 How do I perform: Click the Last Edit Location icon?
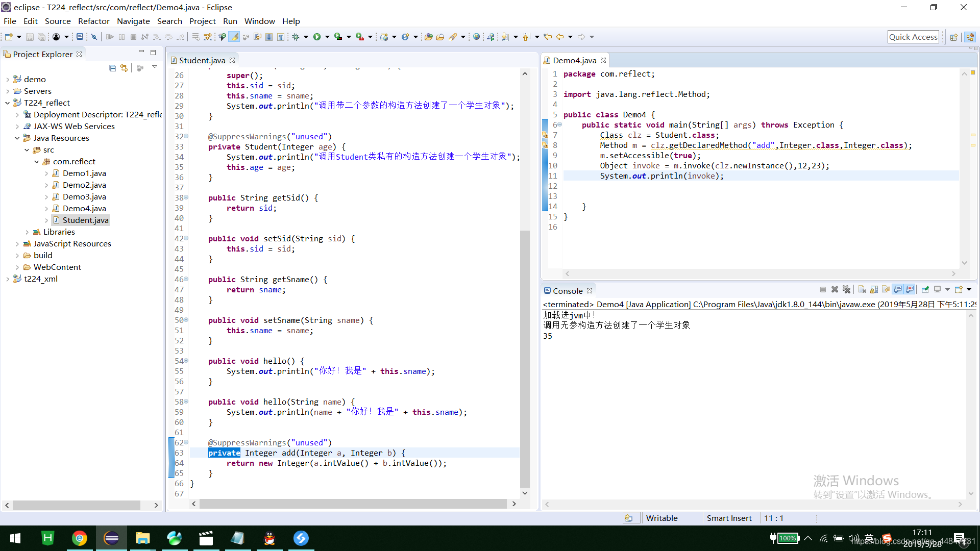click(548, 37)
